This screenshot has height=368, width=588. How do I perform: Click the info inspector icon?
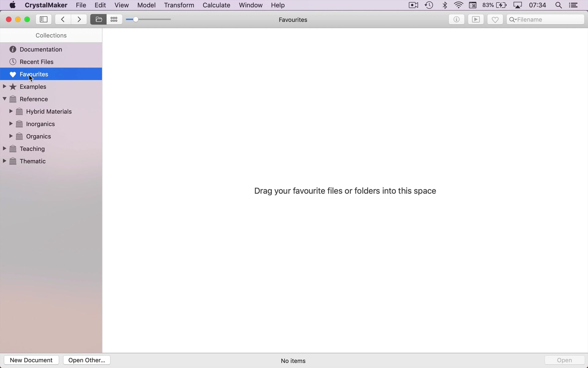coord(456,20)
